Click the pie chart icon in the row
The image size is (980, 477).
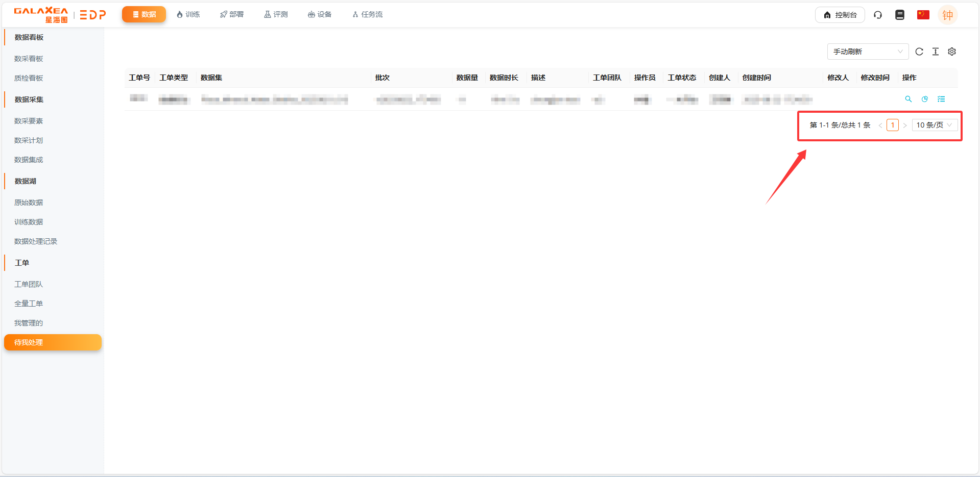[x=925, y=99]
